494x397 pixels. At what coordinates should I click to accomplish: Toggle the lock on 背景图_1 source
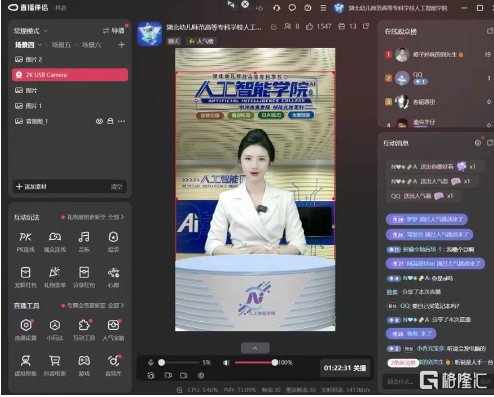(110, 121)
